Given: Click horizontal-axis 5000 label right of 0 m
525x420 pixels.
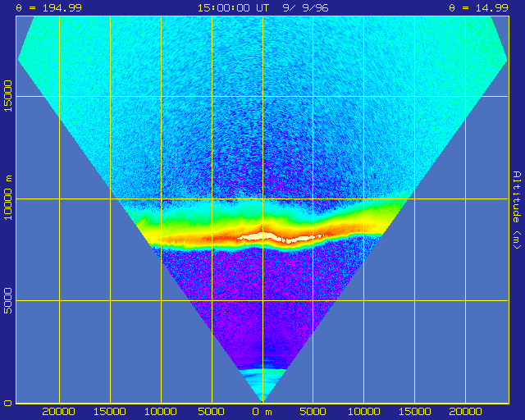Looking at the screenshot, I should coord(313,412).
